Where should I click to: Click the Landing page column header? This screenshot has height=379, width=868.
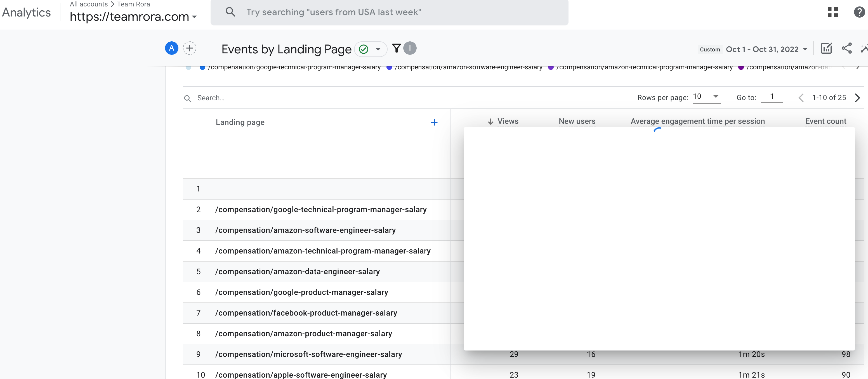[x=240, y=122]
